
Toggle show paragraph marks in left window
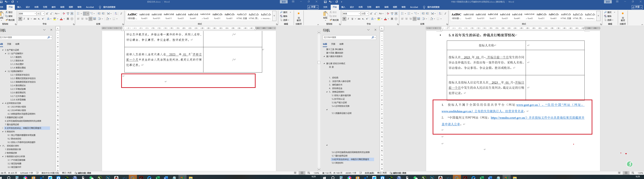click(121, 14)
